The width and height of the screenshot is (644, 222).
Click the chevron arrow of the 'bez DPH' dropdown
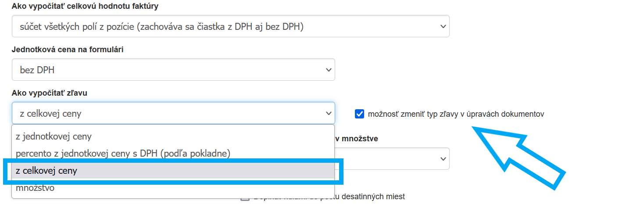pyautogui.click(x=329, y=70)
